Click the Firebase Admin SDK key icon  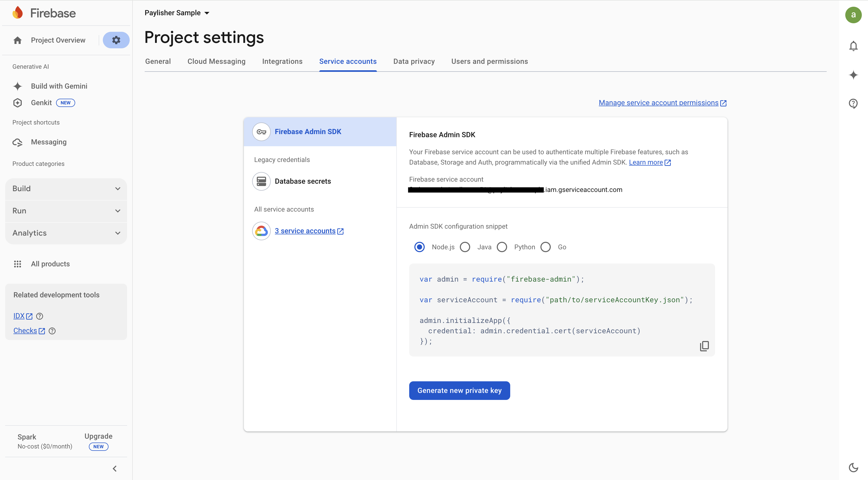261,132
